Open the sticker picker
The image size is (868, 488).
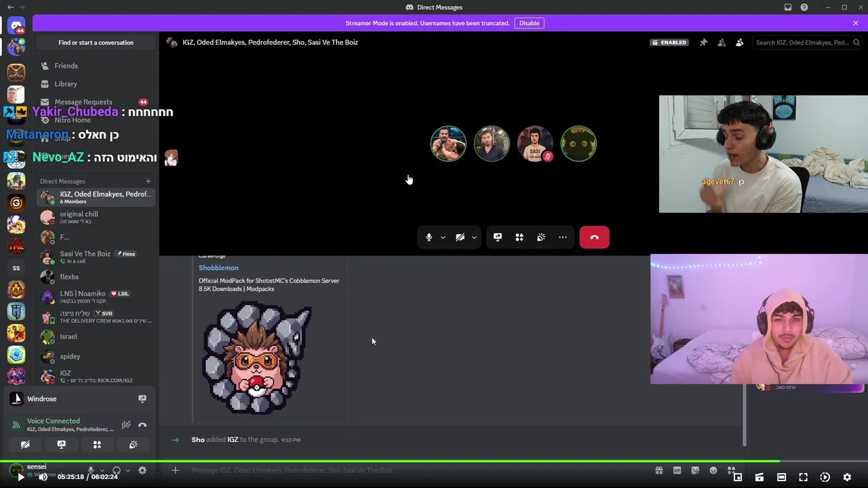(x=695, y=470)
